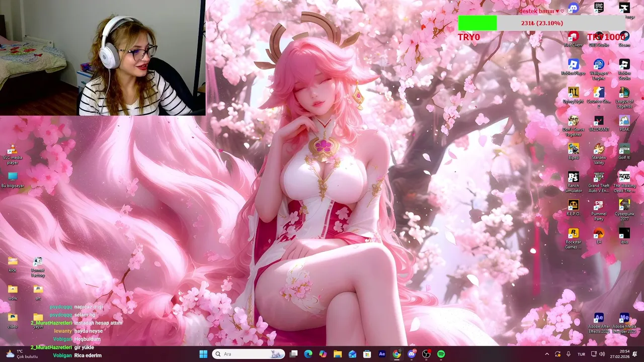
Task: Launch The Walking Dead shortcut
Action: pyautogui.click(x=624, y=183)
